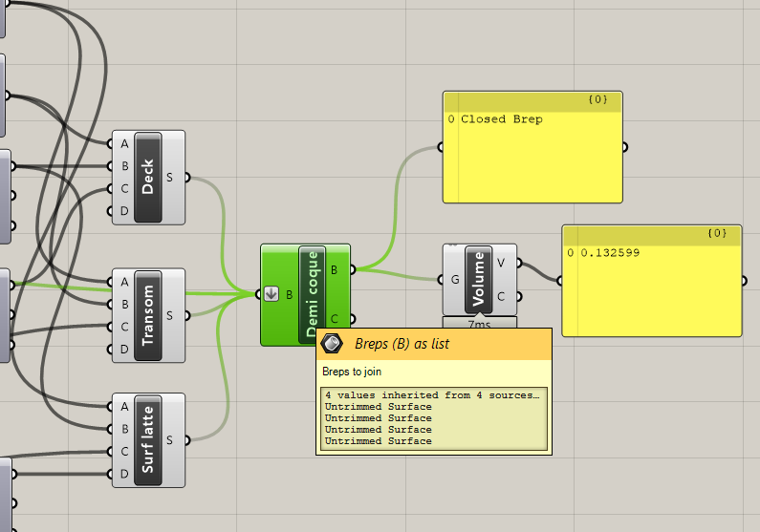Click the {0} path header of Closed Brep panel
The height and width of the screenshot is (532, 760).
pyautogui.click(x=597, y=99)
